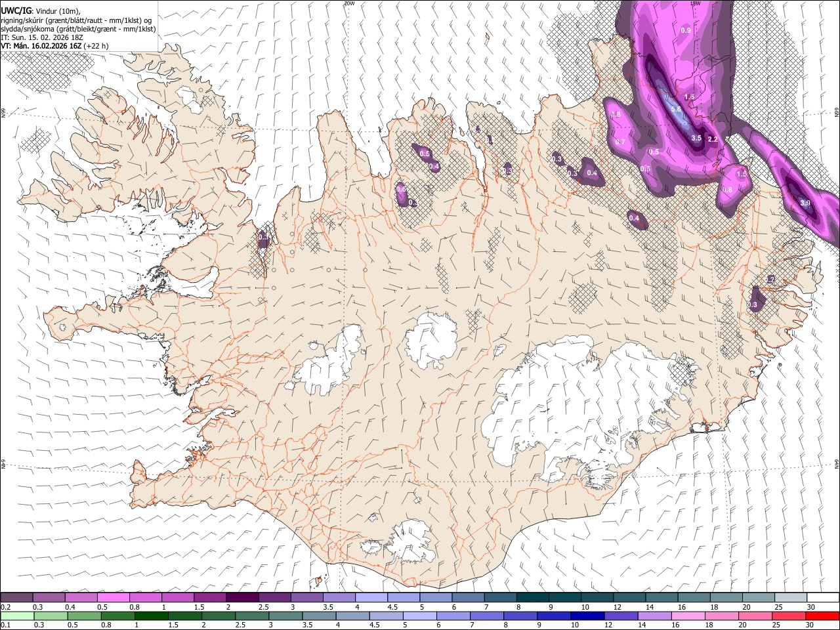Click the 0.6 snowfall value label
The image size is (840, 630).
[x=402, y=189]
